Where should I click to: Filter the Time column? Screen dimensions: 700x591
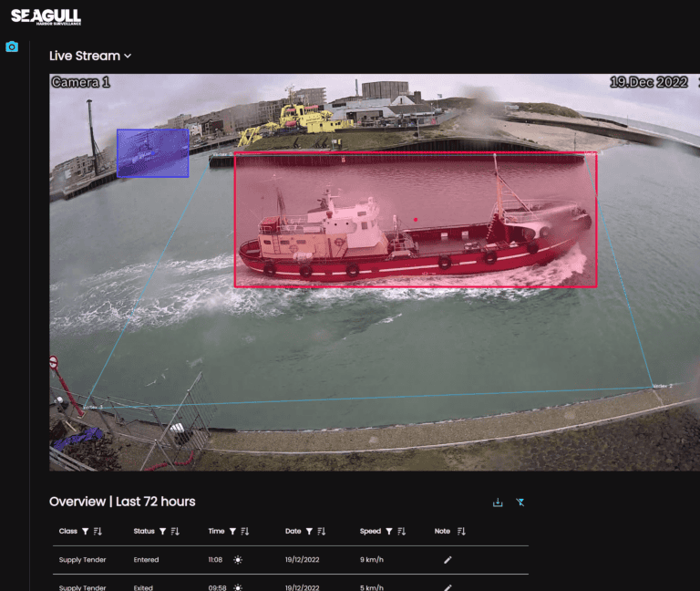(x=232, y=531)
